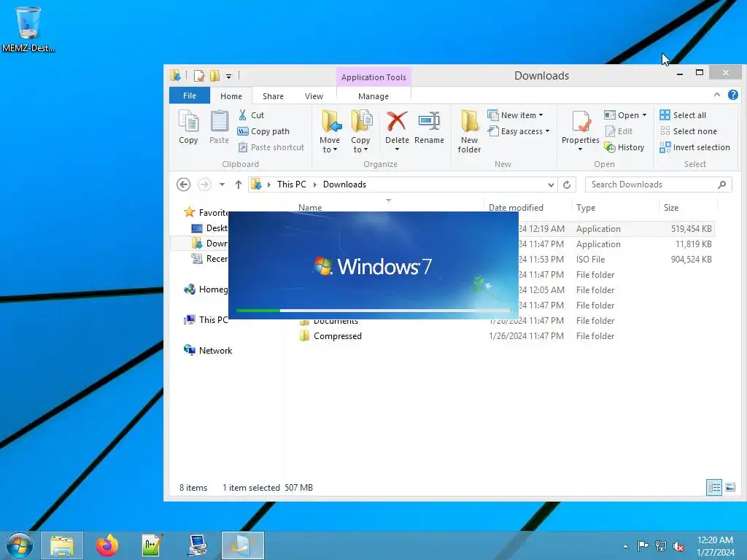
Task: Switch to the Manage ribbon tab
Action: [373, 96]
